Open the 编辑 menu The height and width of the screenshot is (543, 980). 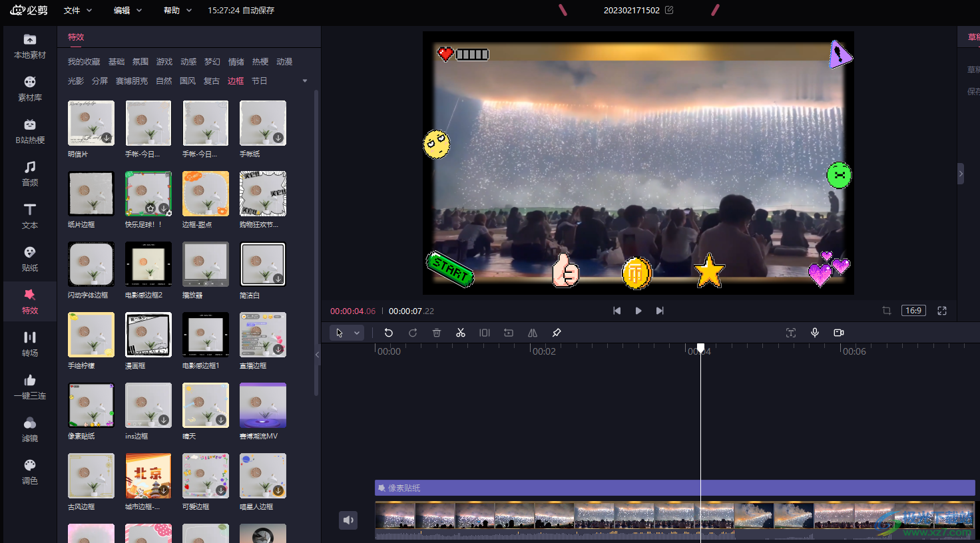[128, 10]
